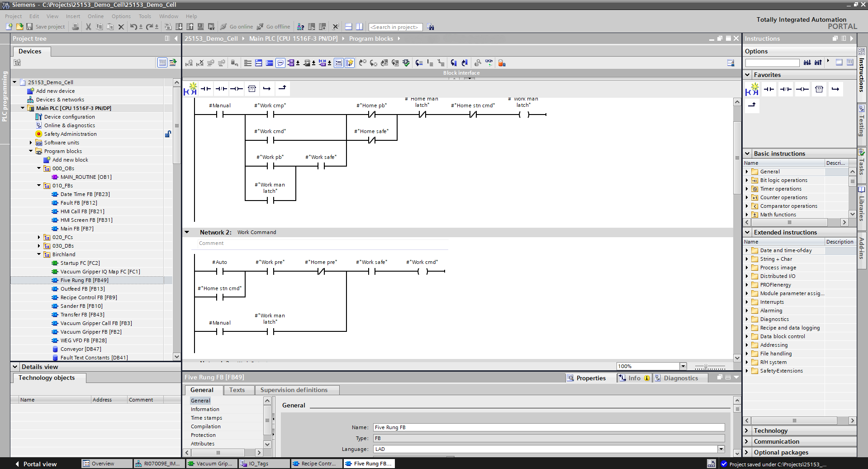The width and height of the screenshot is (868, 469).
Task: Toggle favorites display star icon in editor toolbar
Action: pyautogui.click(x=350, y=63)
